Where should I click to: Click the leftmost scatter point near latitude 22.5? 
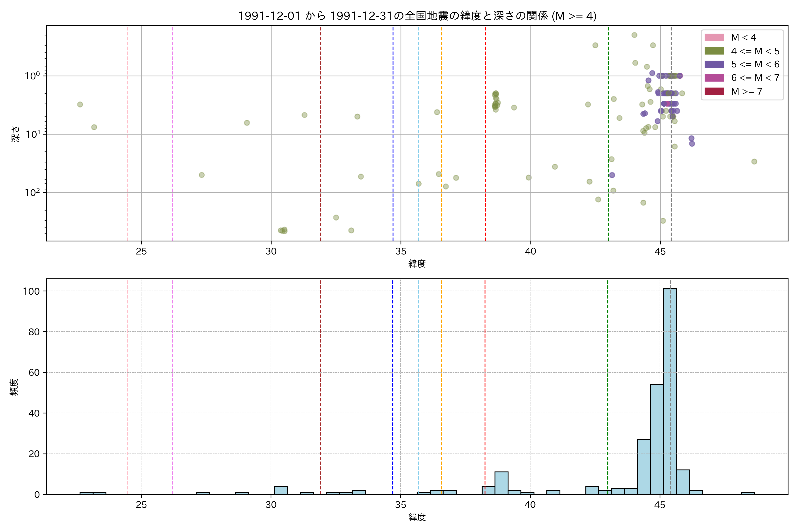pyautogui.click(x=80, y=104)
